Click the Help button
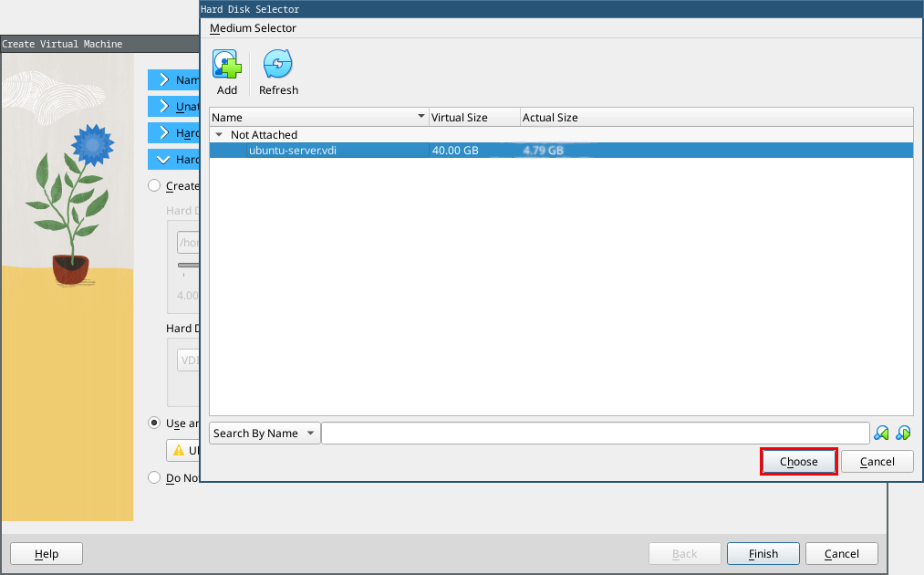 [x=47, y=554]
